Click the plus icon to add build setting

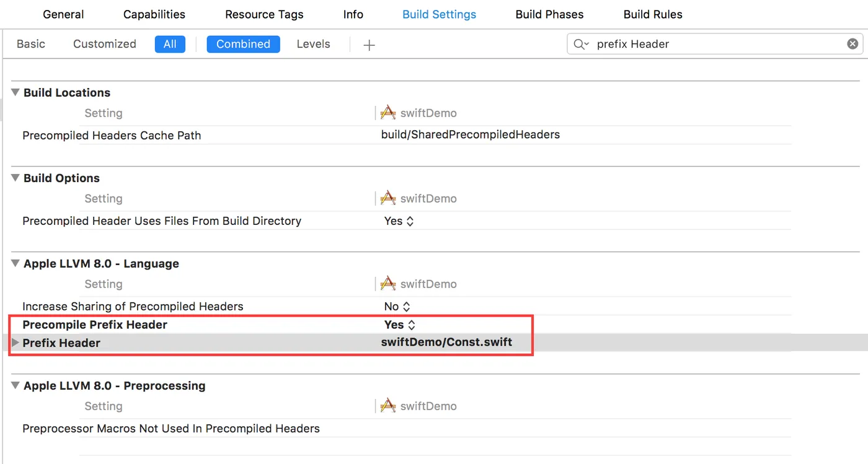click(369, 45)
